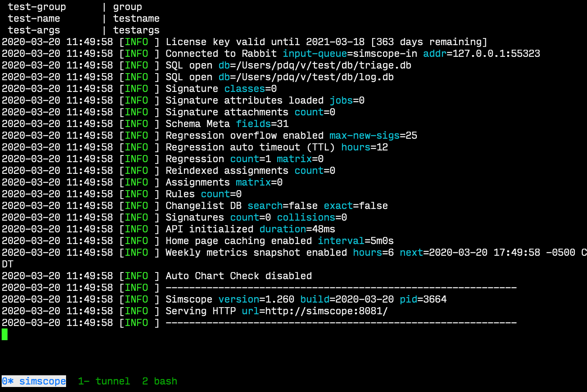Screen dimensions: 587x392
Task: Click 'pid=3664' value
Action: coord(423,299)
